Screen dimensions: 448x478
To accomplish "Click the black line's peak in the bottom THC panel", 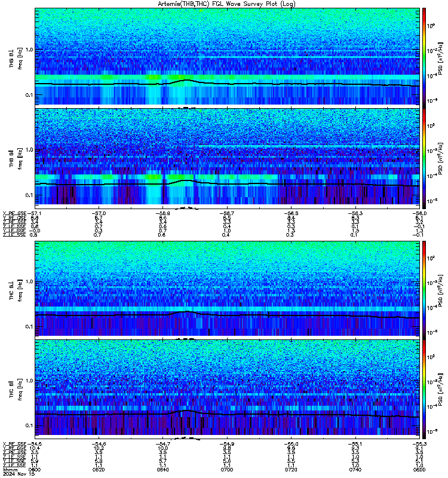I will 186,410.
